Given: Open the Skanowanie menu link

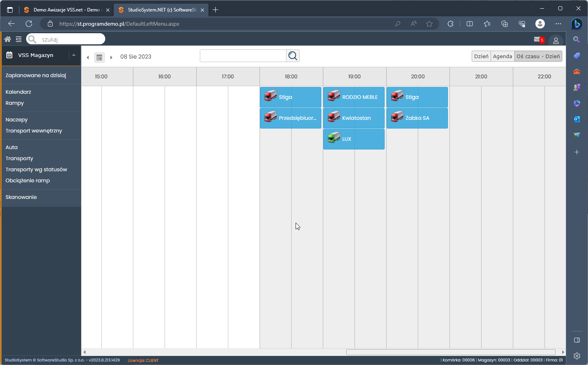Looking at the screenshot, I should click(x=21, y=197).
